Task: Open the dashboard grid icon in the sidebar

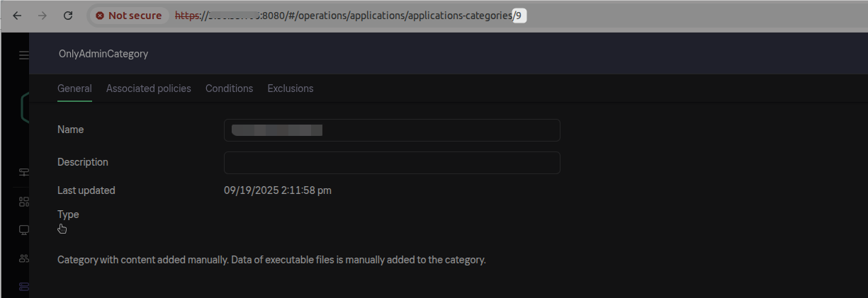Action: [24, 201]
